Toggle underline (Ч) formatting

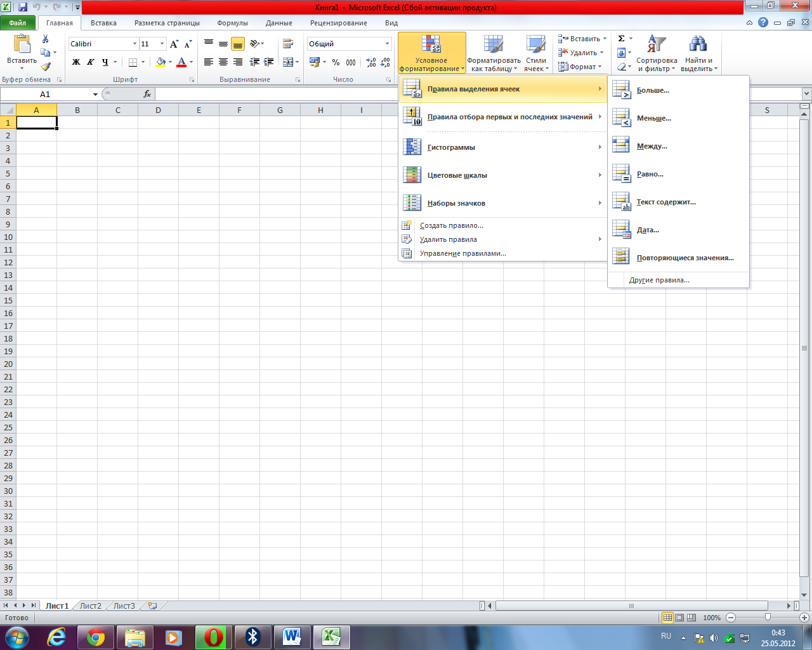[x=105, y=62]
